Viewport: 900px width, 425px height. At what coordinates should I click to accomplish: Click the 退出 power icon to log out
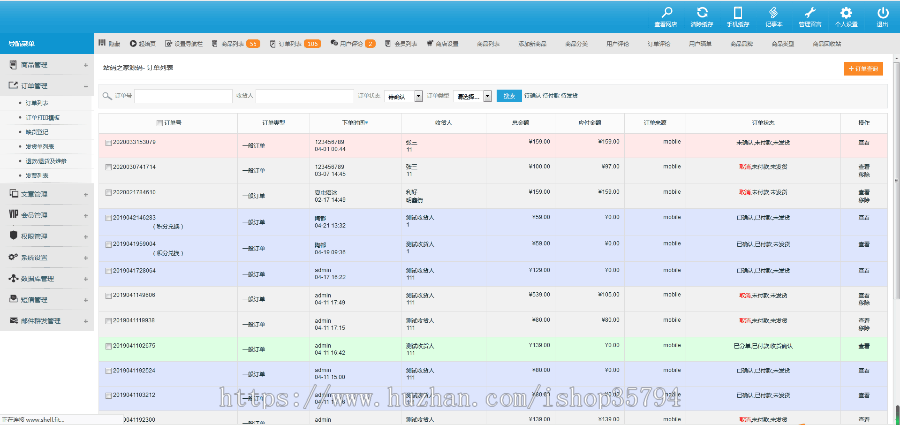[882, 13]
